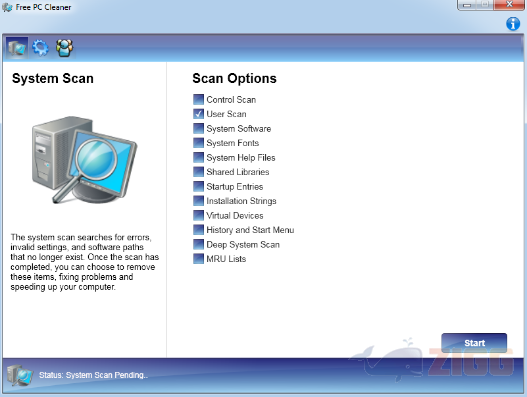Click the Start button
Screen dimensions: 527x397
[474, 343]
